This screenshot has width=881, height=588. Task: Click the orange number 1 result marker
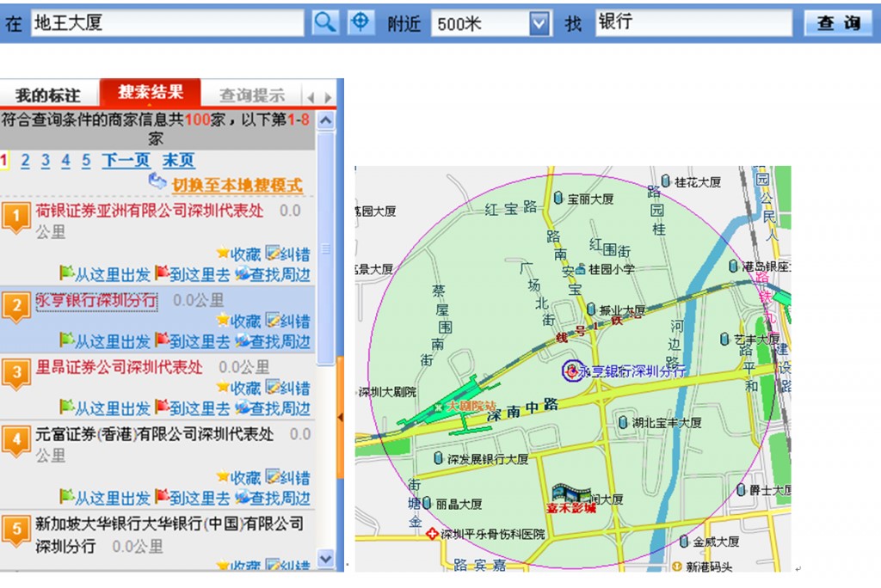[x=16, y=217]
